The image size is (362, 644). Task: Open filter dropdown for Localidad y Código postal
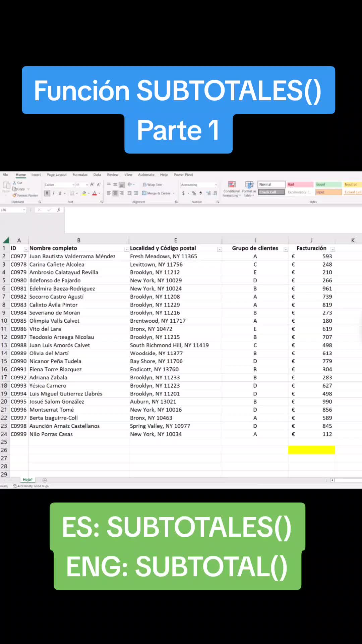[x=219, y=249]
